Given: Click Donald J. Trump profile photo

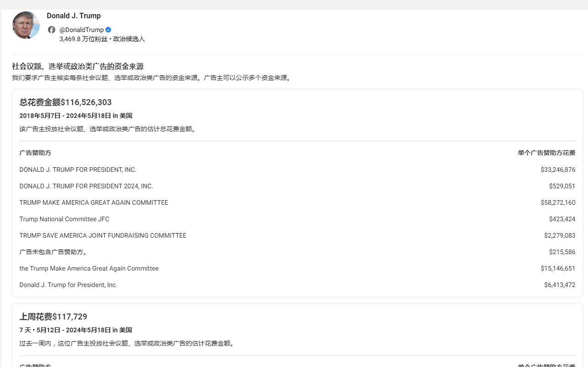Looking at the screenshot, I should [26, 25].
